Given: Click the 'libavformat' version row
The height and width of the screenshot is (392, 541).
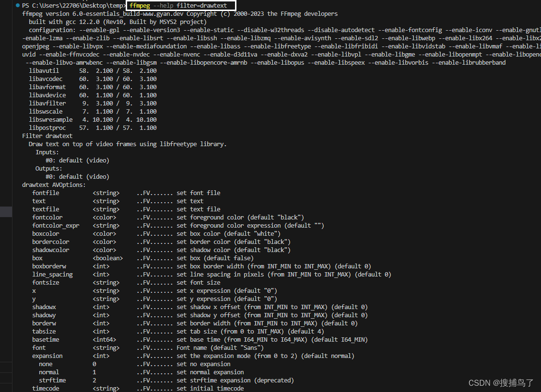Looking at the screenshot, I should 93,87.
